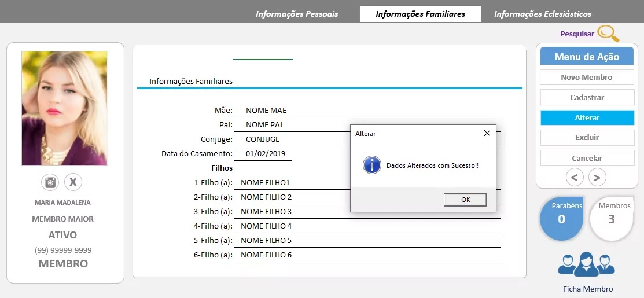644x298 pixels.
Task: Click the magnifying glass search icon
Action: click(608, 34)
